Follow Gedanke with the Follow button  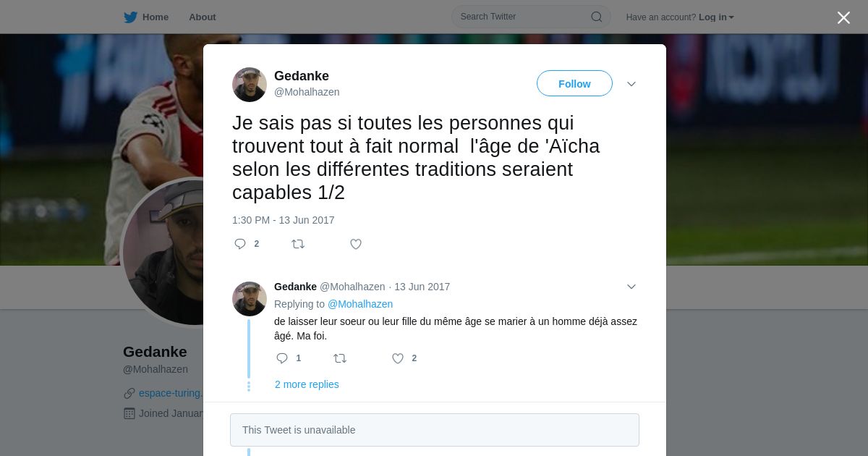(574, 83)
